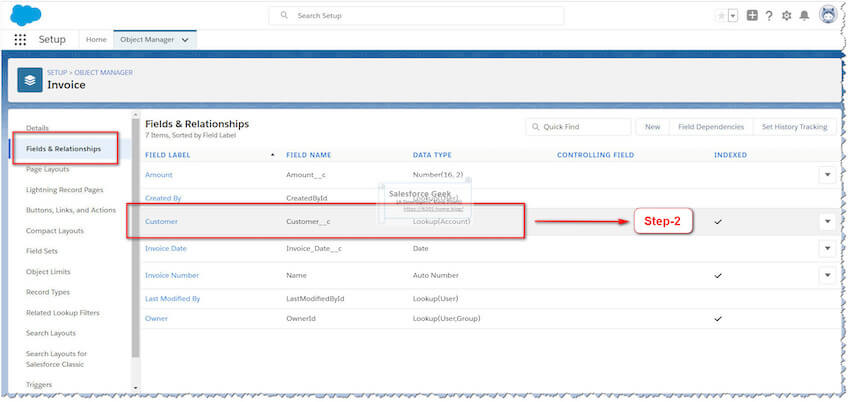Click the sort arrow beside FIELD LABEL
The image size is (850, 402).
(273, 155)
